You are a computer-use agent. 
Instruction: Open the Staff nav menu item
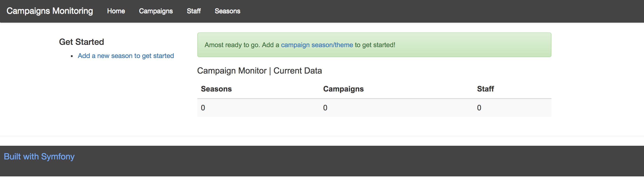pos(194,11)
